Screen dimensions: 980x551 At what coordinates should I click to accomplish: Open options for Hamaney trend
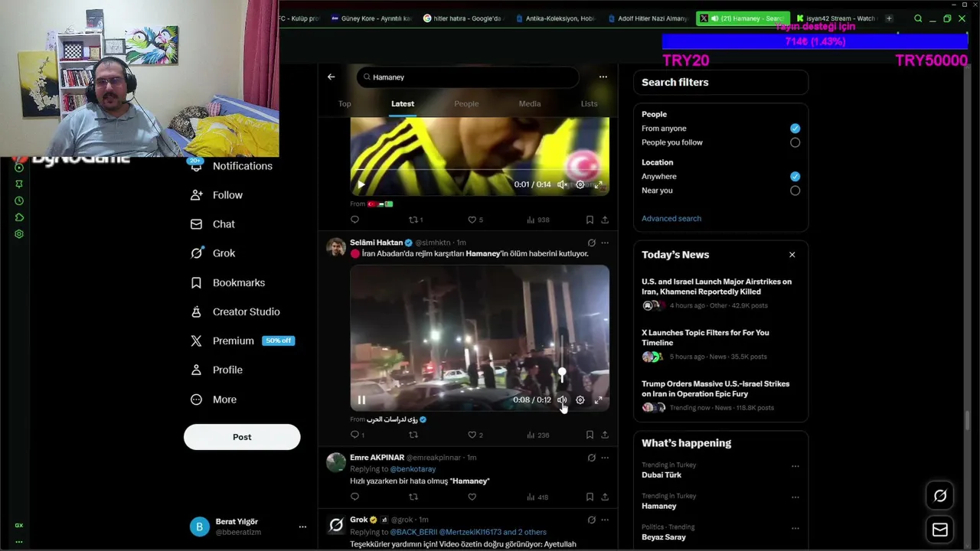pyautogui.click(x=795, y=497)
